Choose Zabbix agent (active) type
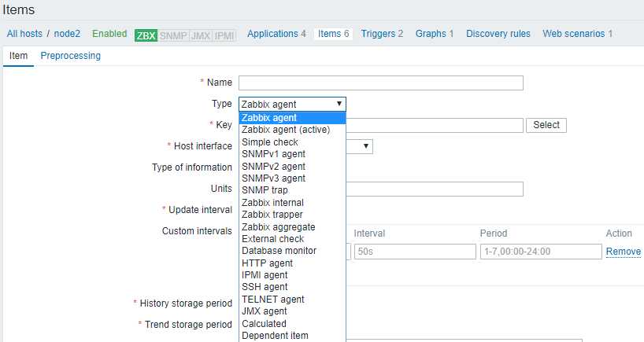This screenshot has height=342, width=644. click(x=292, y=130)
